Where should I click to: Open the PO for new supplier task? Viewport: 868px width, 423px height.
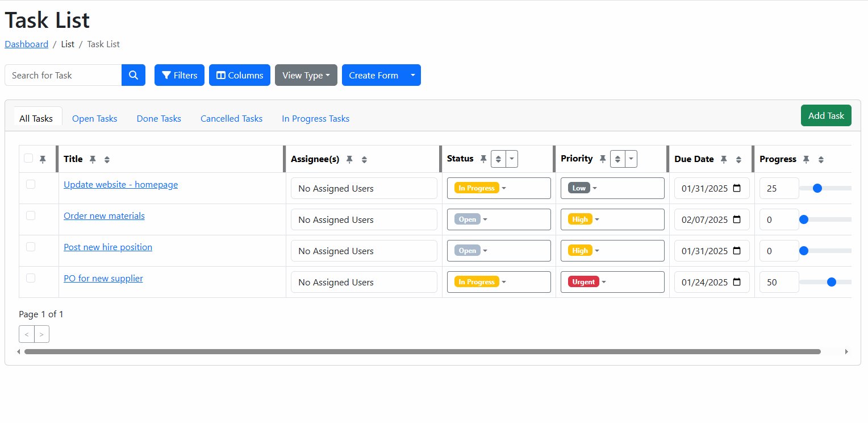pos(103,278)
